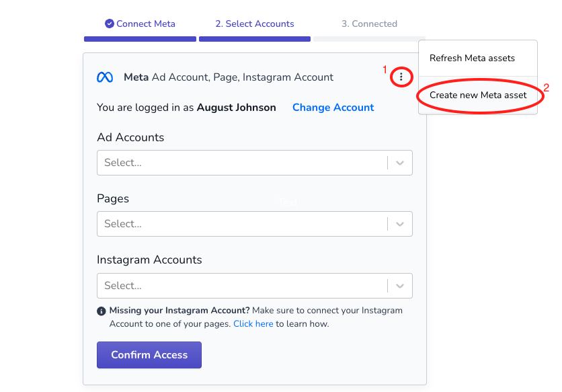Choose Create new Meta asset option

point(477,95)
